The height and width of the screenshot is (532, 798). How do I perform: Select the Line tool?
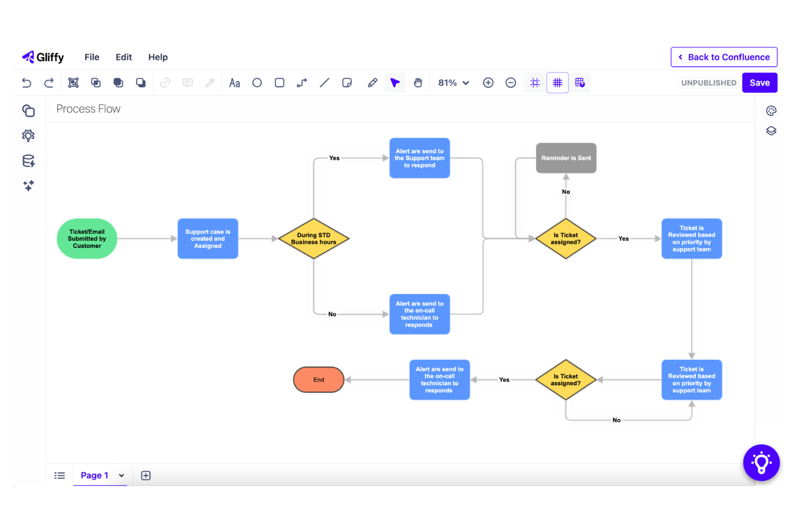324,82
